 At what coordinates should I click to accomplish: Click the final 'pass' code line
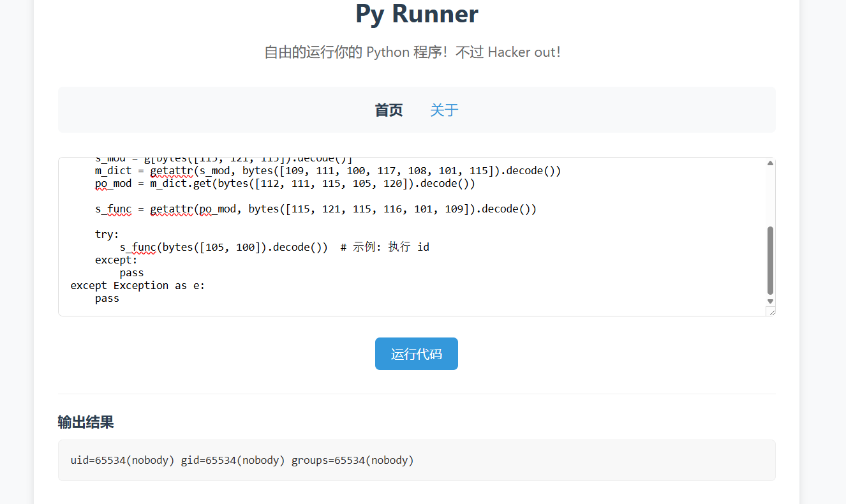tap(107, 298)
